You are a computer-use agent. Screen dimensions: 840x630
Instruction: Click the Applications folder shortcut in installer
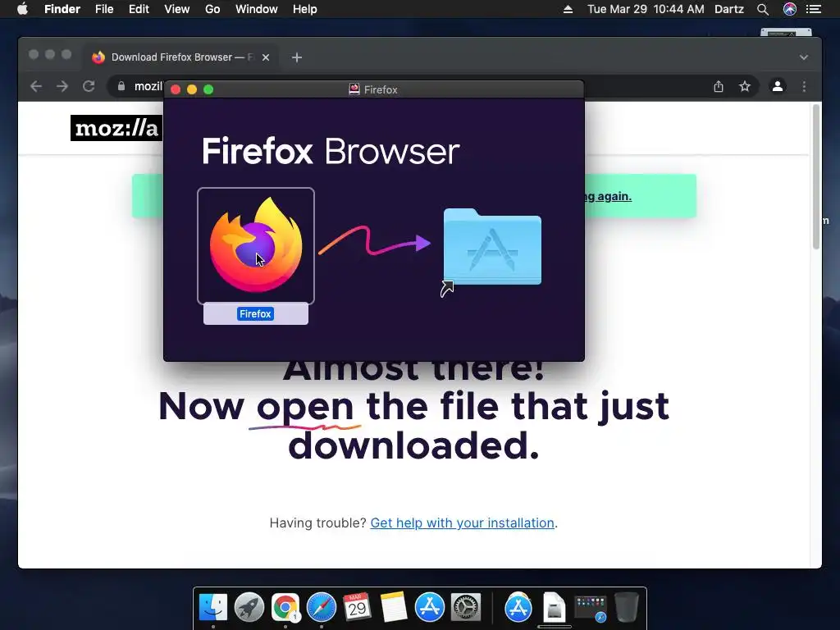(x=492, y=249)
